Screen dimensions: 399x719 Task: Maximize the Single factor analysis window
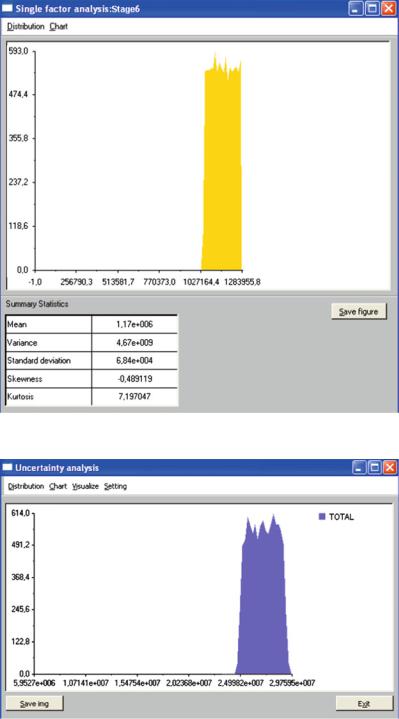pyautogui.click(x=372, y=8)
